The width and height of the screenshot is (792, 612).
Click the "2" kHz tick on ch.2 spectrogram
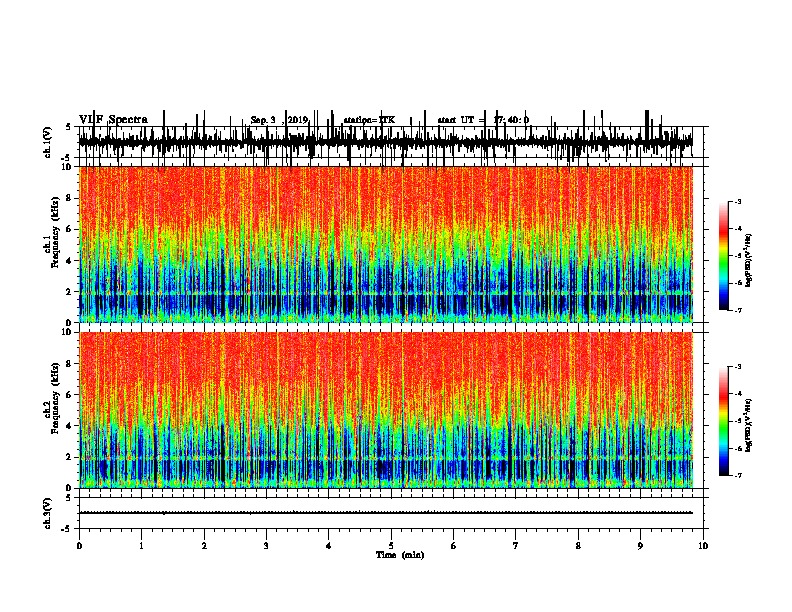click(69, 457)
